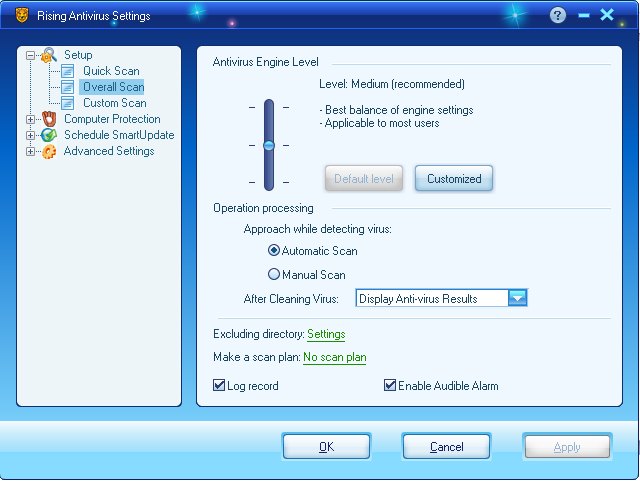Image resolution: width=640 pixels, height=481 pixels.
Task: Choose the Automatic Scan radio button
Action: (273, 250)
